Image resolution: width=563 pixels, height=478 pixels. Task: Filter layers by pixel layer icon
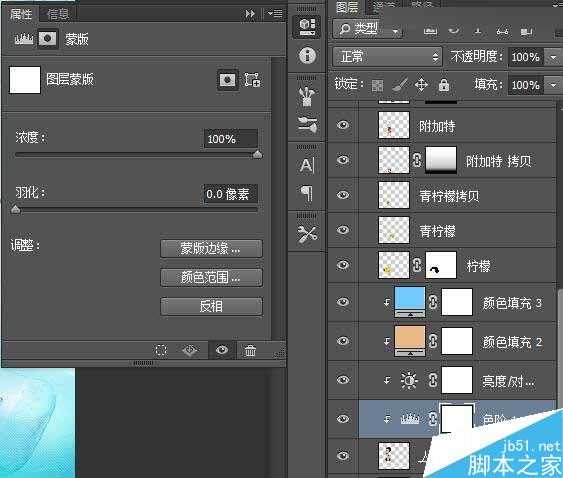point(430,31)
